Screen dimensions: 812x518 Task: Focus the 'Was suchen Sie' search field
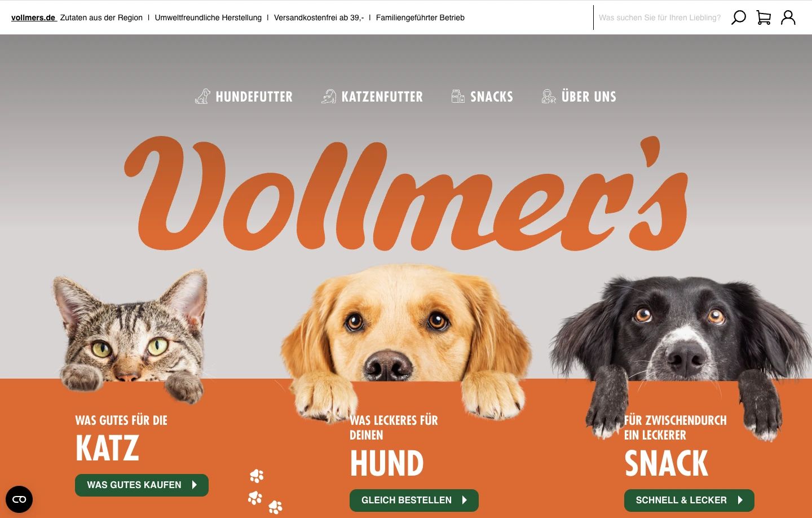[x=660, y=17]
